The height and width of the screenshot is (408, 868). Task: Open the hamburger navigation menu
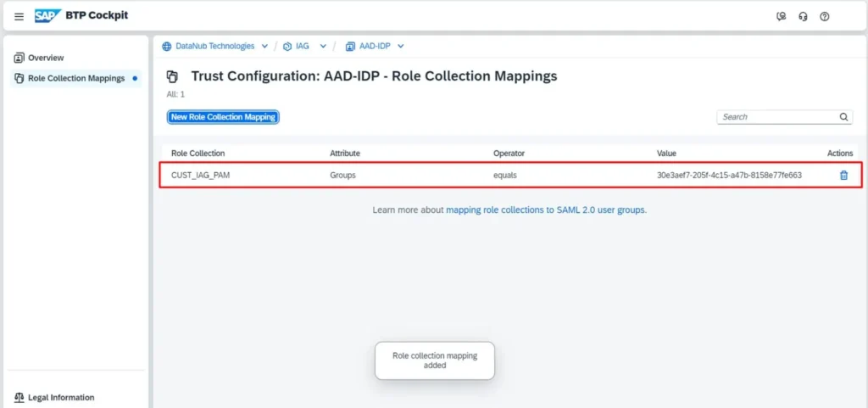pyautogui.click(x=19, y=16)
